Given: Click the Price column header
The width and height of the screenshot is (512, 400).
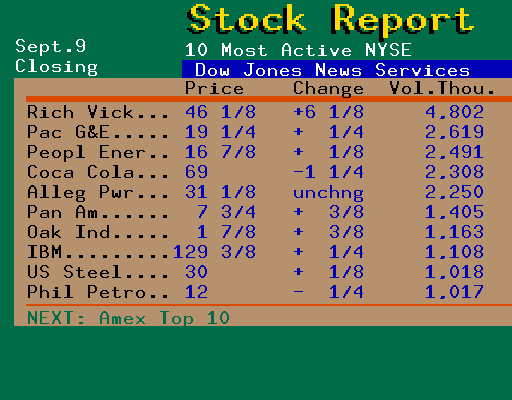Looking at the screenshot, I should click(x=214, y=89).
